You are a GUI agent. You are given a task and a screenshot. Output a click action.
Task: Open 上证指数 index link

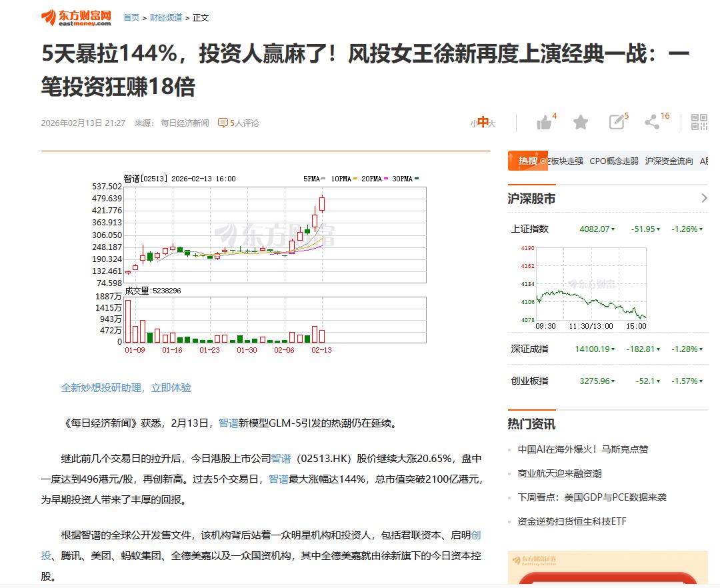[x=530, y=229]
